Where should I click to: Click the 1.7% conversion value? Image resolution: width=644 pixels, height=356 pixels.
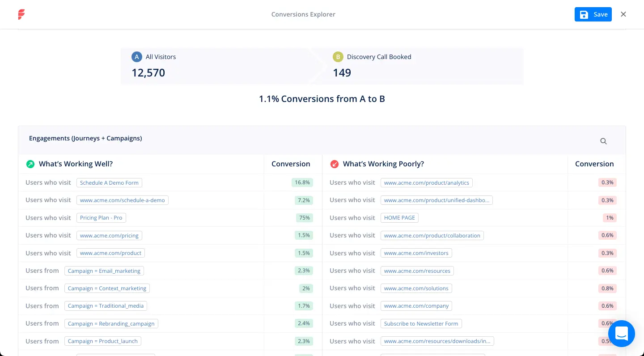pyautogui.click(x=304, y=306)
